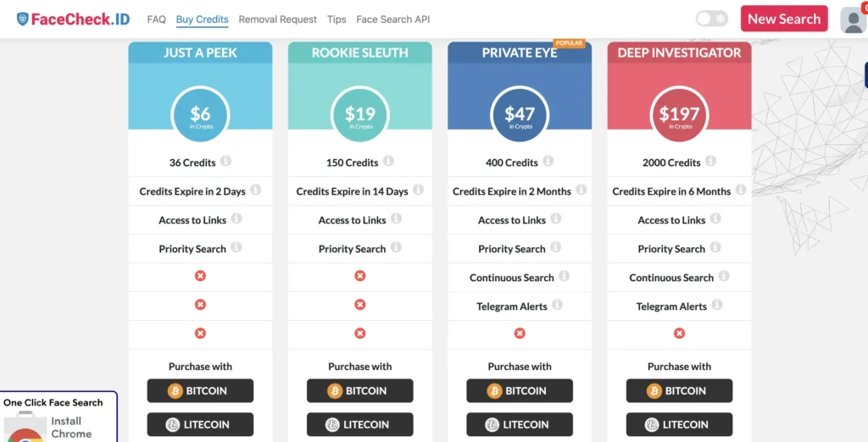The height and width of the screenshot is (442, 868).
Task: Click info icon next to Deep Investigator Continuous Search
Action: (724, 276)
